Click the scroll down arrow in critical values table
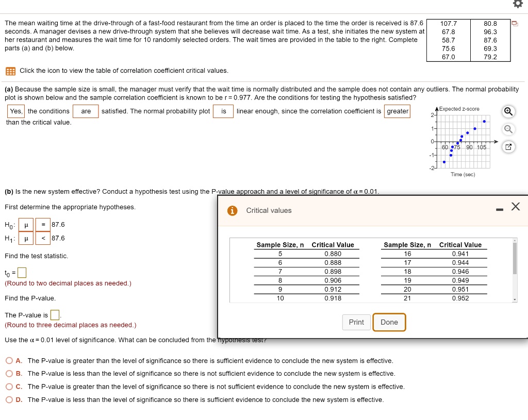The height and width of the screenshot is (420, 528). click(514, 300)
